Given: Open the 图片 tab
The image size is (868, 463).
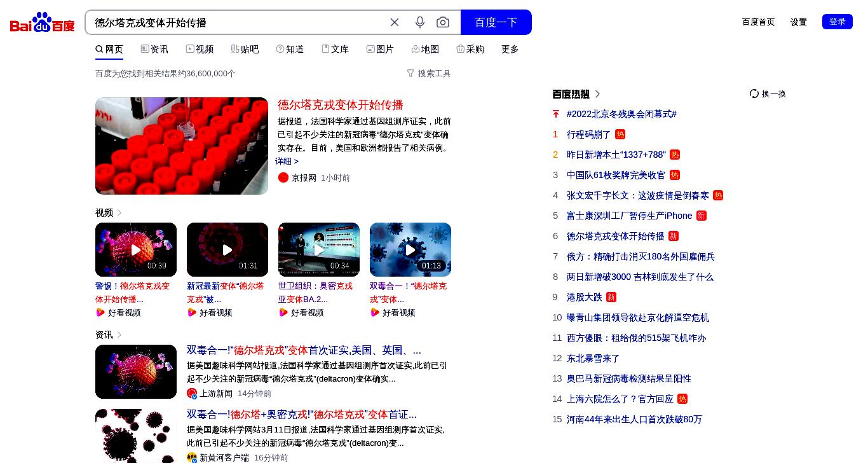Looking at the screenshot, I should tap(380, 49).
